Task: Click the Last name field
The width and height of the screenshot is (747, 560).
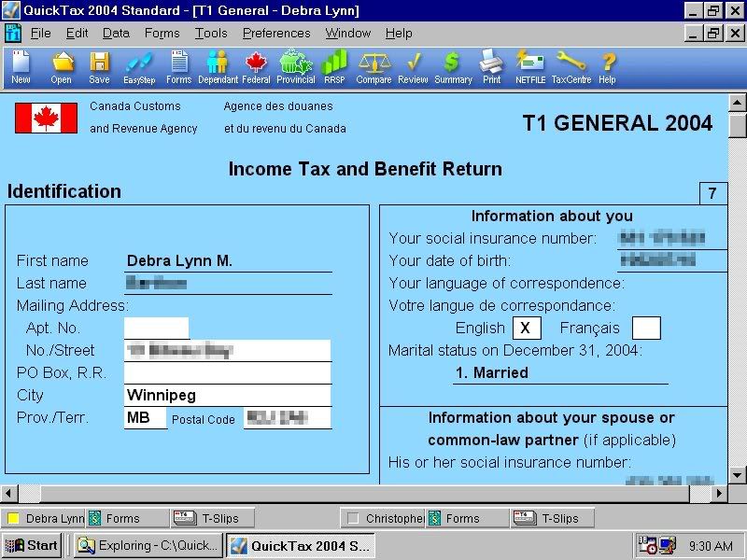Action: (x=228, y=284)
